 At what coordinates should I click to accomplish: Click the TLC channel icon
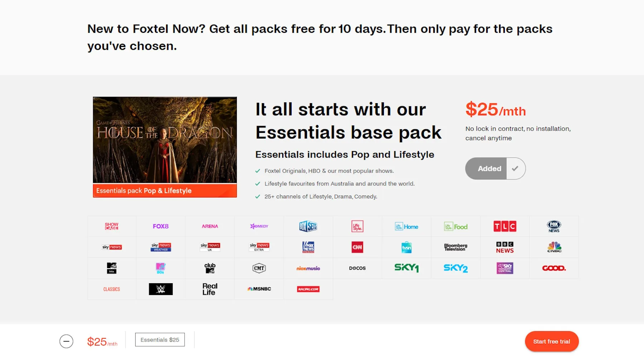(x=505, y=226)
